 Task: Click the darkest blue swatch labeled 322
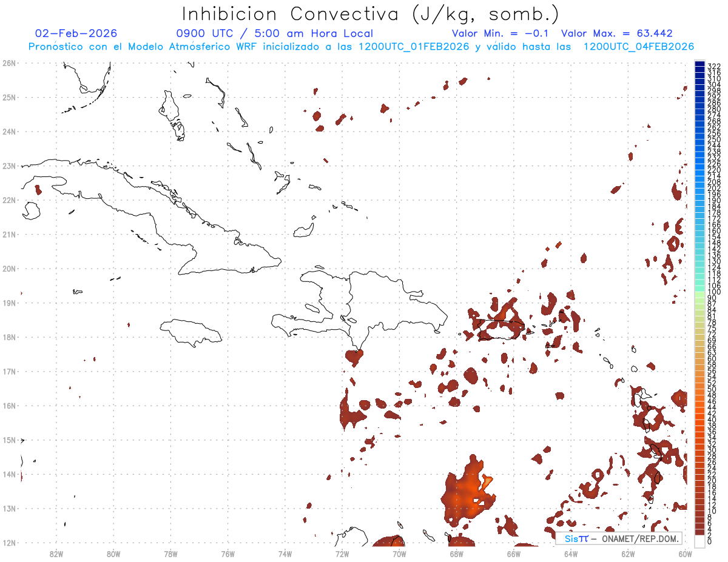pyautogui.click(x=699, y=64)
